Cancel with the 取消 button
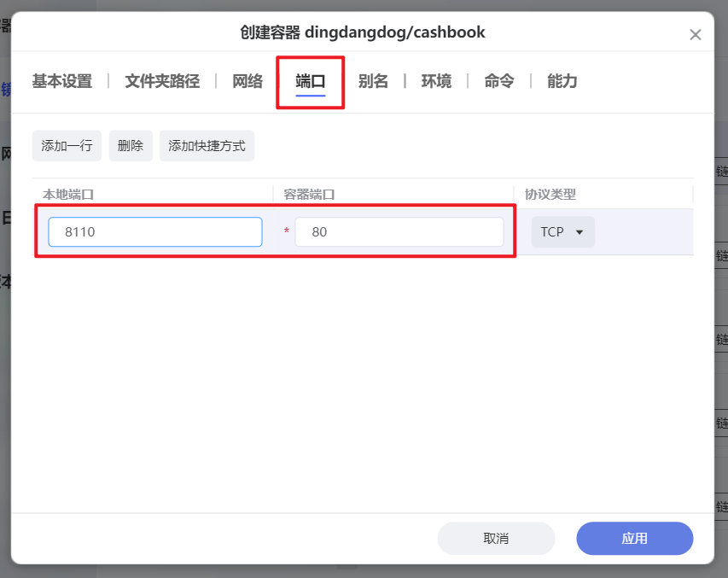Viewport: 728px width, 578px height. tap(496, 539)
